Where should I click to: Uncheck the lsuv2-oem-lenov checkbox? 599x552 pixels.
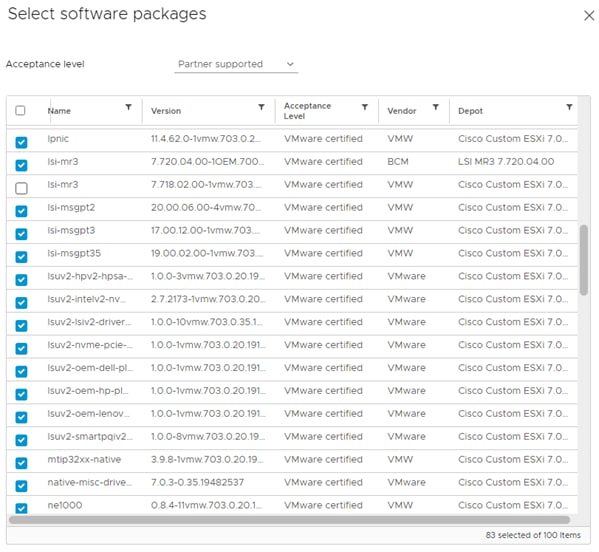21,417
